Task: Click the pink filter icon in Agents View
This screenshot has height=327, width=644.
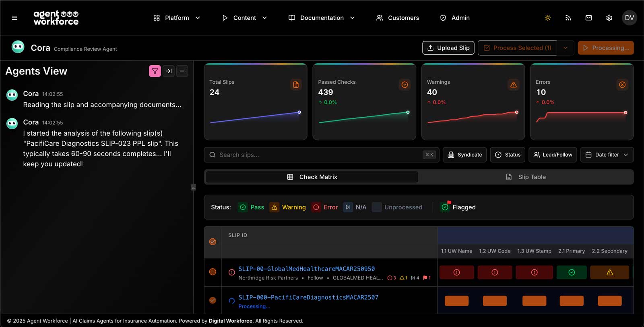Action: [155, 71]
